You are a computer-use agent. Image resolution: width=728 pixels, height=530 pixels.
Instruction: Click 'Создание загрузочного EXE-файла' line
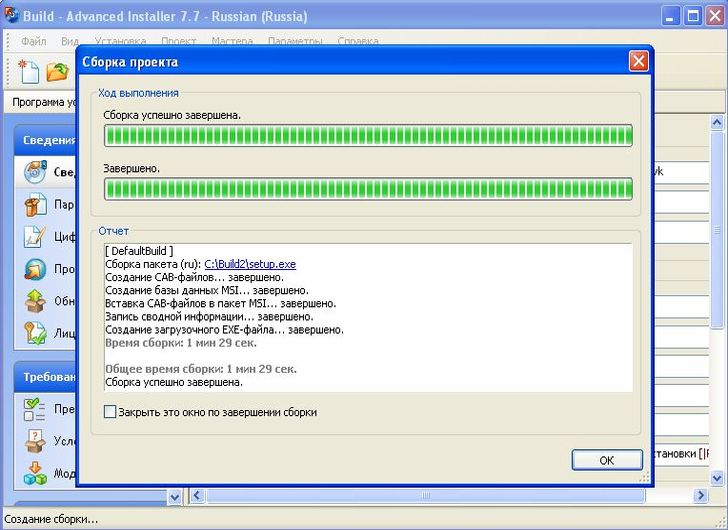(x=225, y=330)
